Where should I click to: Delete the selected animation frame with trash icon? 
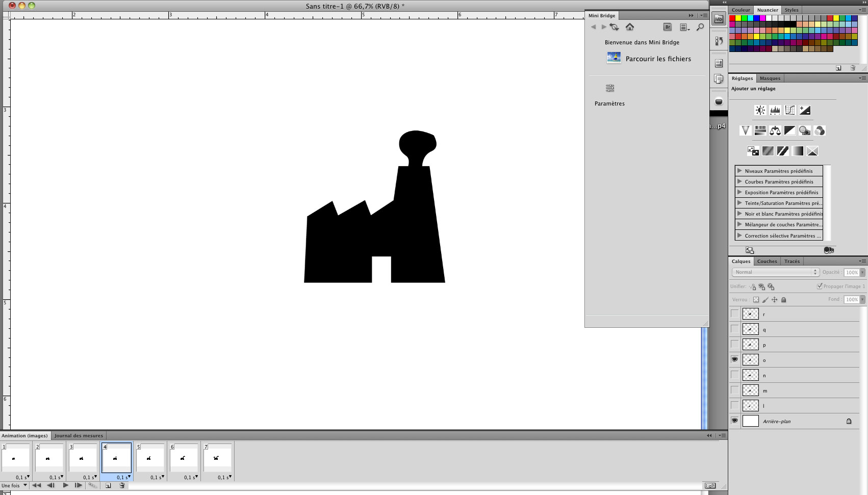point(122,485)
